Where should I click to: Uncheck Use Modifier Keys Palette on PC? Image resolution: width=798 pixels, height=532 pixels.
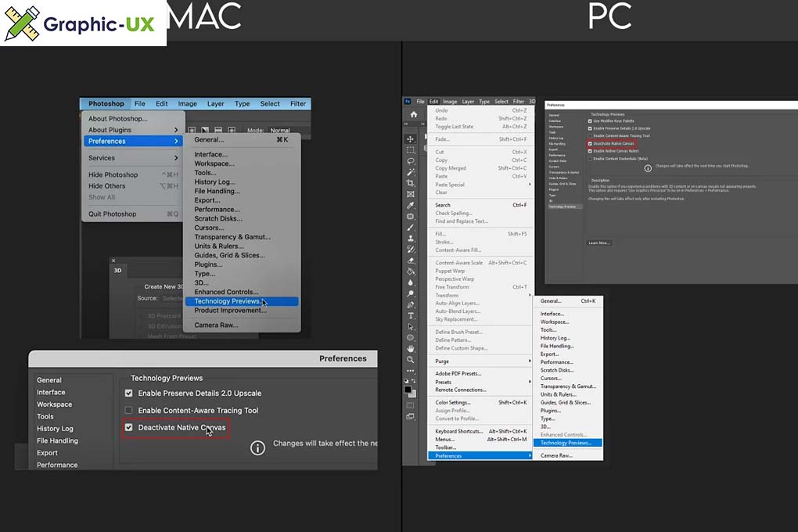pos(589,121)
